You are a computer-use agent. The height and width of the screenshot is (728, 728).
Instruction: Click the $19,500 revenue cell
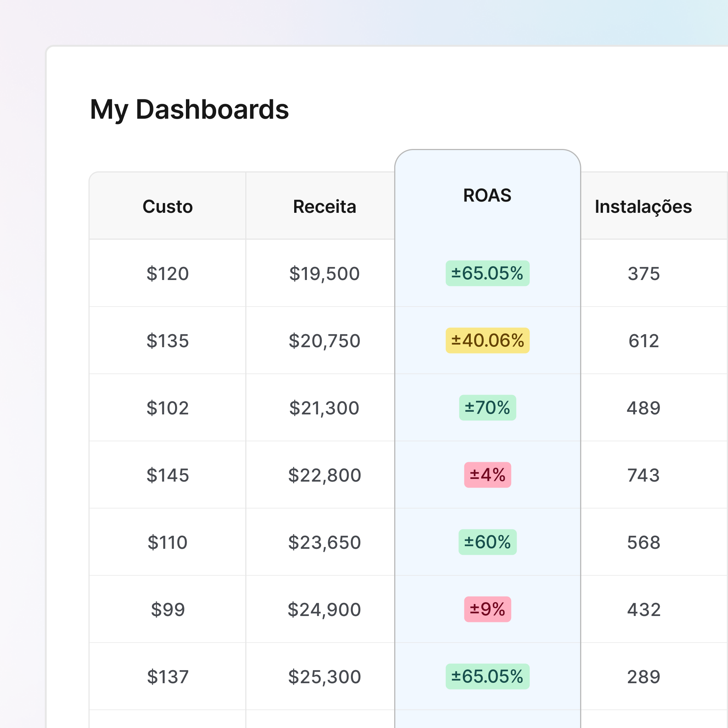324,274
